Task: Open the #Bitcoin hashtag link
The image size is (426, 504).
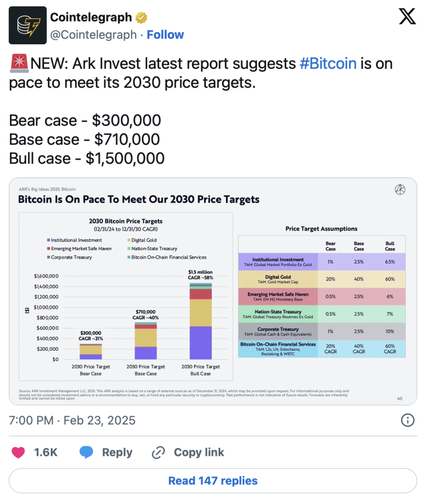Action: coord(328,64)
